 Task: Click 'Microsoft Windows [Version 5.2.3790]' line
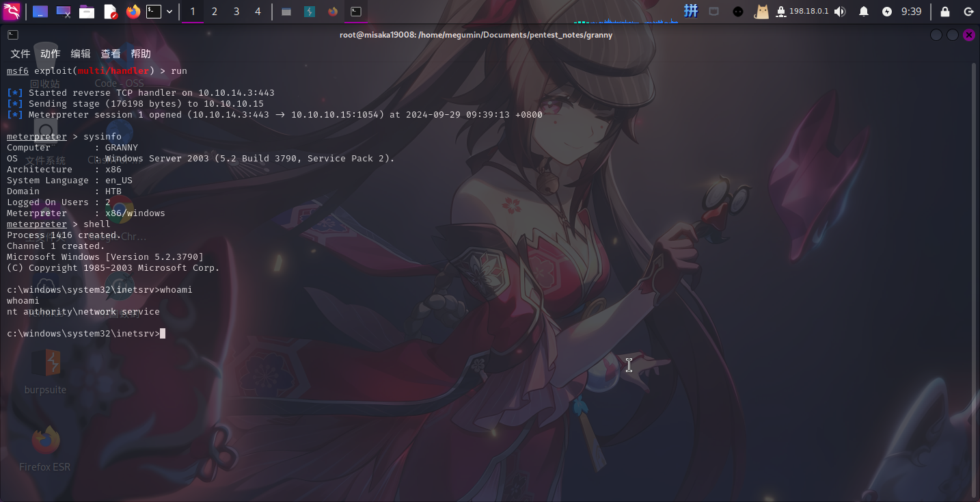105,257
